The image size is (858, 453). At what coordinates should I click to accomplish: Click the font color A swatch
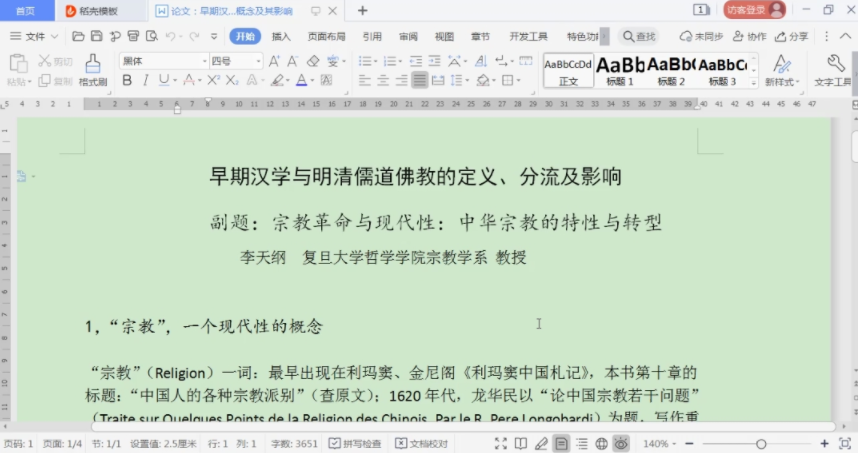[301, 80]
